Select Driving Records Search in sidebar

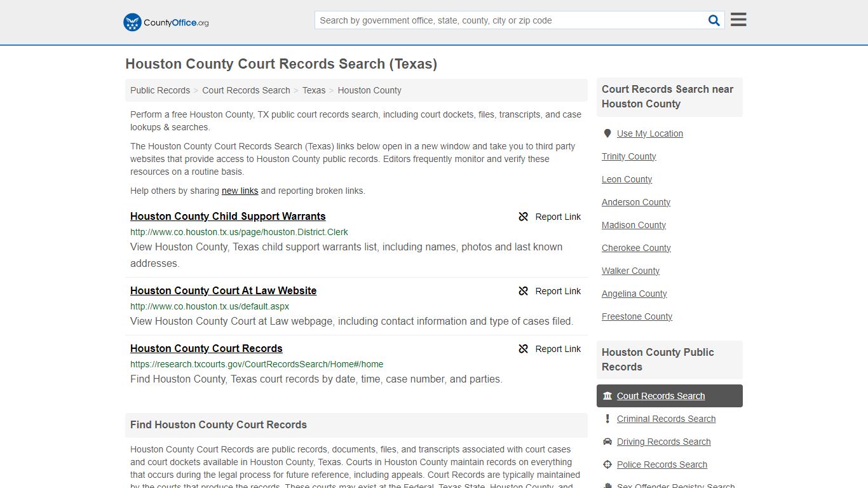(x=664, y=442)
